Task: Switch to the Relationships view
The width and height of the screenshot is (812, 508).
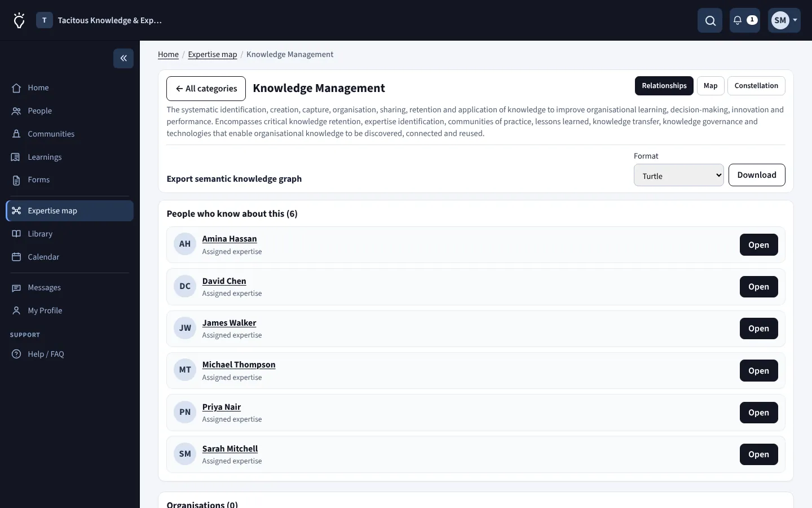Action: pos(664,86)
